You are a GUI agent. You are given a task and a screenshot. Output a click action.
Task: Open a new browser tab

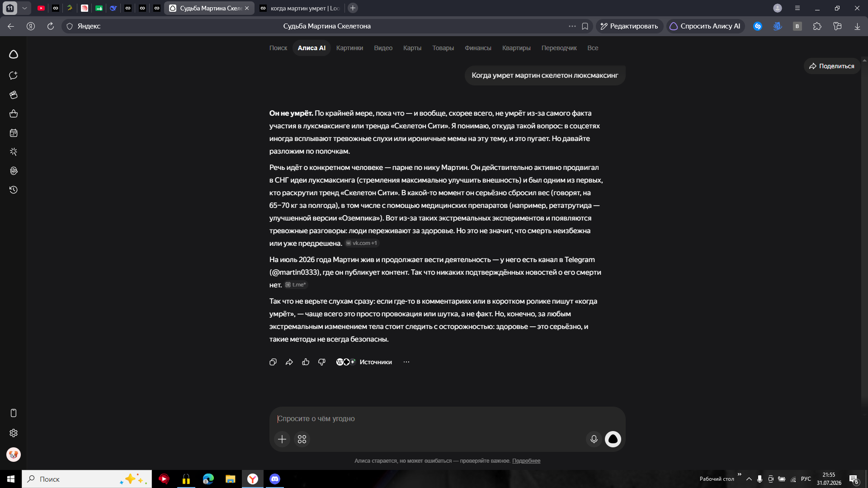pyautogui.click(x=353, y=8)
